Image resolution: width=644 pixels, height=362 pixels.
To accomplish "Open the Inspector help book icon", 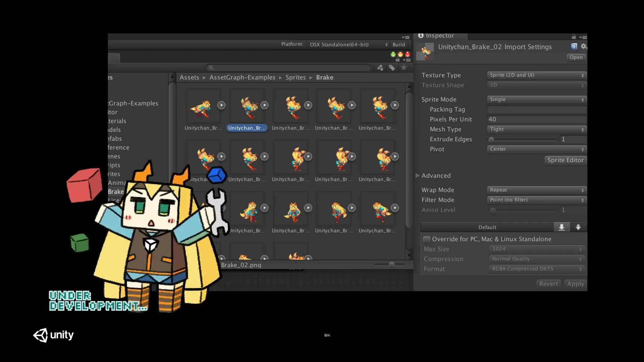I will click(574, 47).
